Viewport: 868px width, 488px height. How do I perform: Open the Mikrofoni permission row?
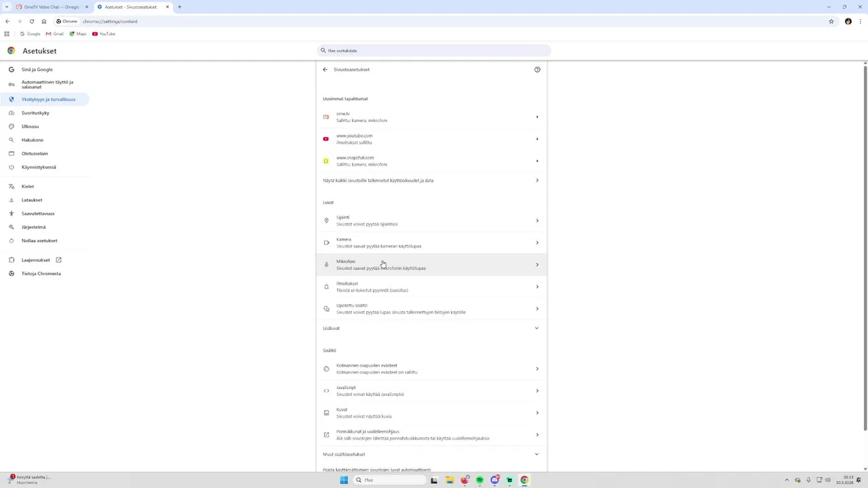431,264
